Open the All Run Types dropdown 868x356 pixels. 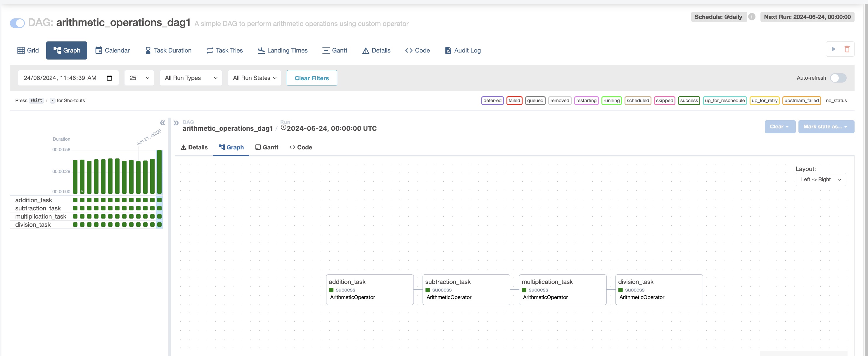coord(191,78)
